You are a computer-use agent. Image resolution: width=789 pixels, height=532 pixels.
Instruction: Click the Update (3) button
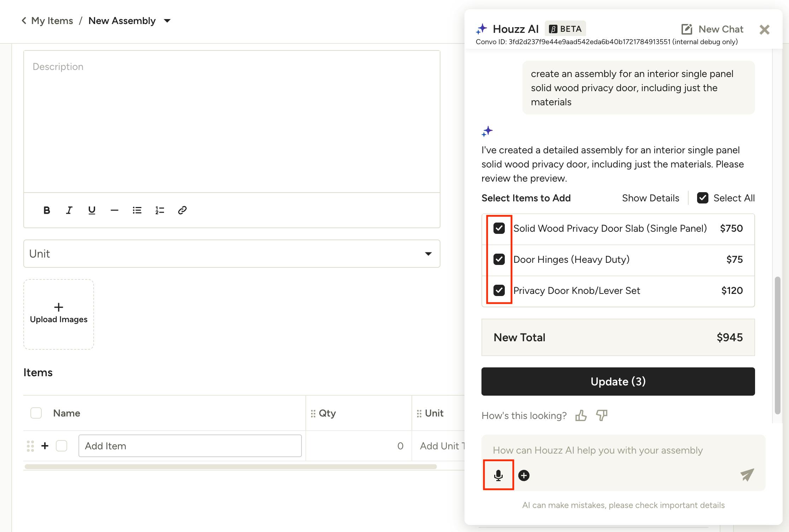(x=618, y=382)
